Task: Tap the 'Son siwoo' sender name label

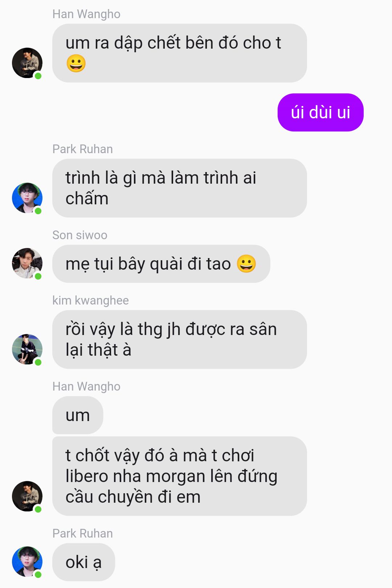Action: click(80, 235)
